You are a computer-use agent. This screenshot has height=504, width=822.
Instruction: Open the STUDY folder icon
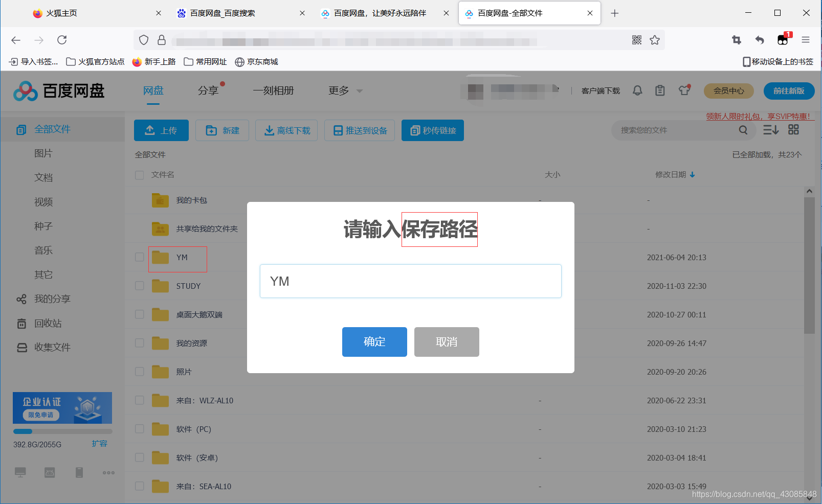coord(160,286)
